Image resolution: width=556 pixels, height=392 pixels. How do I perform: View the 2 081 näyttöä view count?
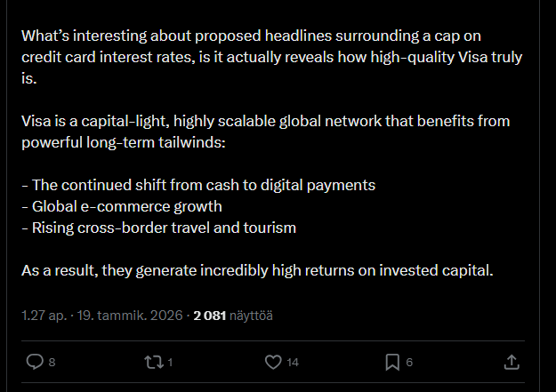(x=233, y=316)
